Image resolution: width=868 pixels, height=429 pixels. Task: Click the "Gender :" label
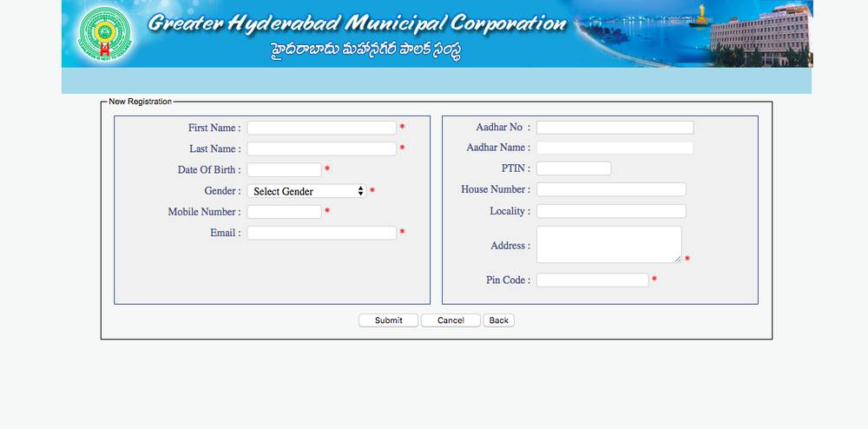(x=222, y=191)
